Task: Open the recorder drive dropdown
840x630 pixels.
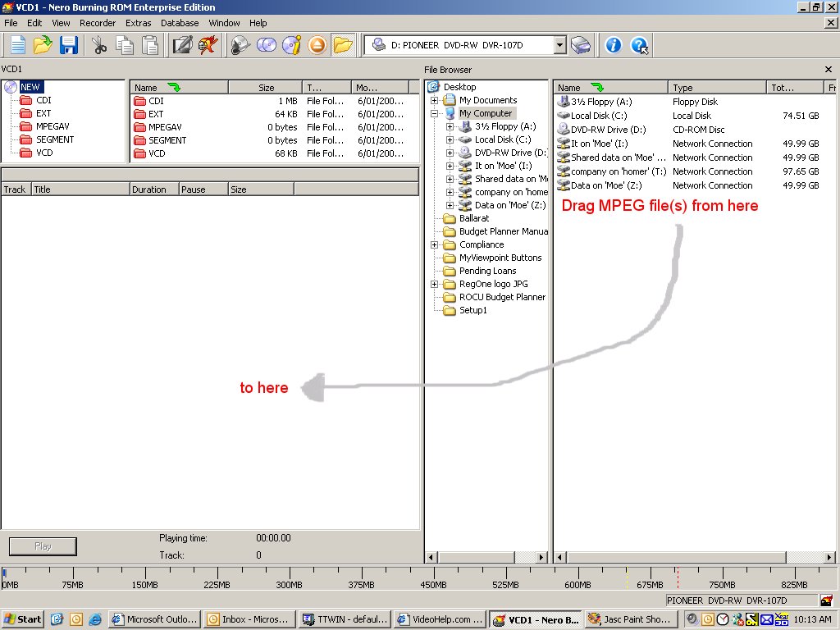Action: pos(559,45)
